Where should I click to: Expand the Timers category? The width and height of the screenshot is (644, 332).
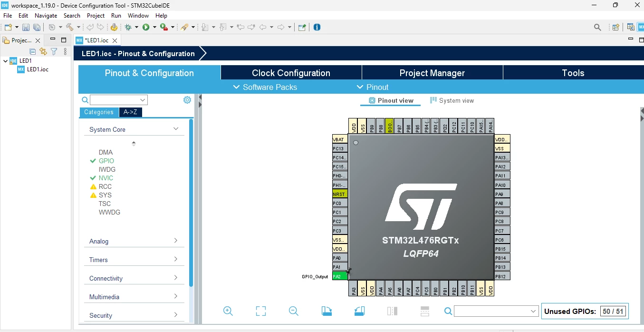point(176,259)
